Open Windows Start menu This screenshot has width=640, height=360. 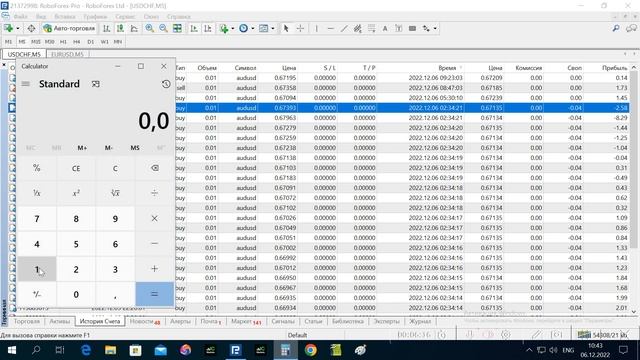pos(11,350)
